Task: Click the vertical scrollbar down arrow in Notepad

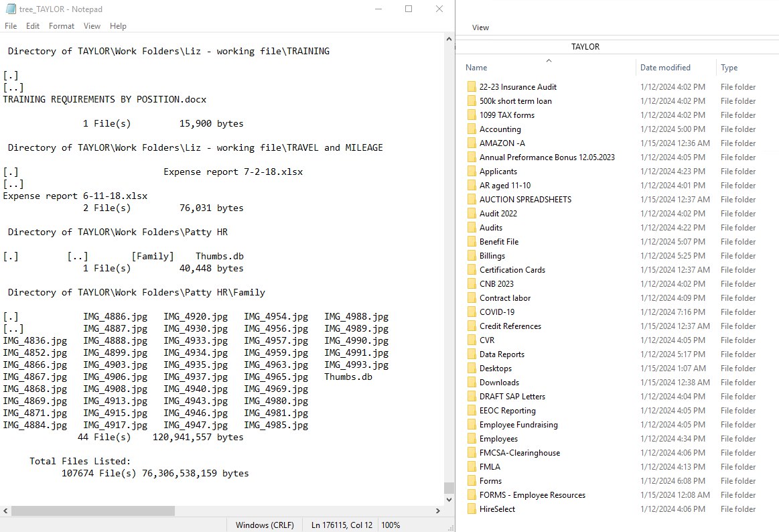Action: pos(449,500)
